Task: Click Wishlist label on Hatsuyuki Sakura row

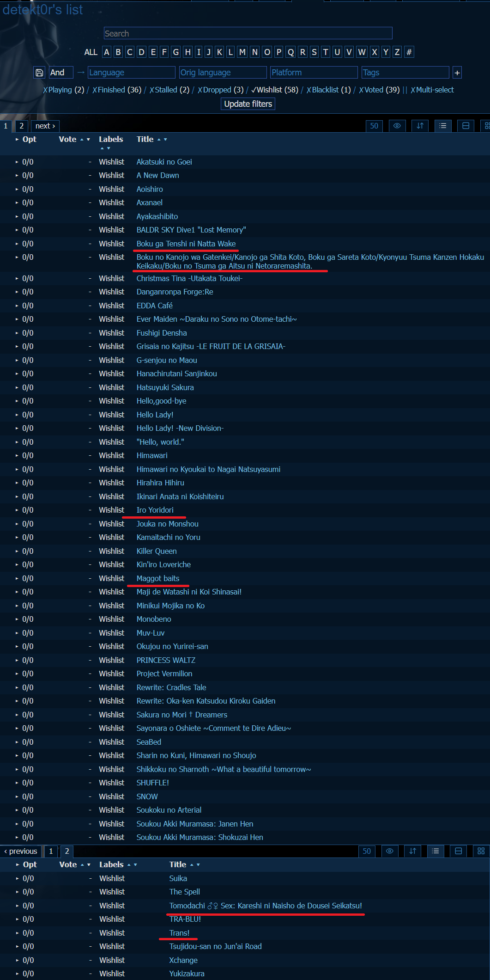Action: [111, 387]
